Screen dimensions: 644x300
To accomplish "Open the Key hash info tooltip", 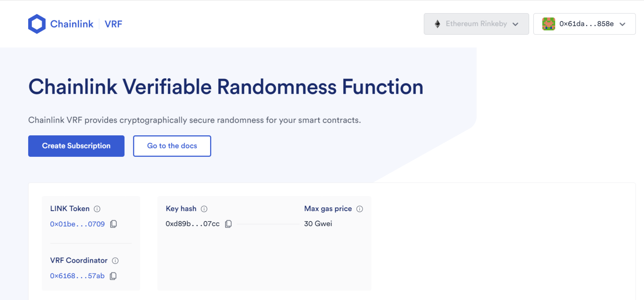I will 204,209.
